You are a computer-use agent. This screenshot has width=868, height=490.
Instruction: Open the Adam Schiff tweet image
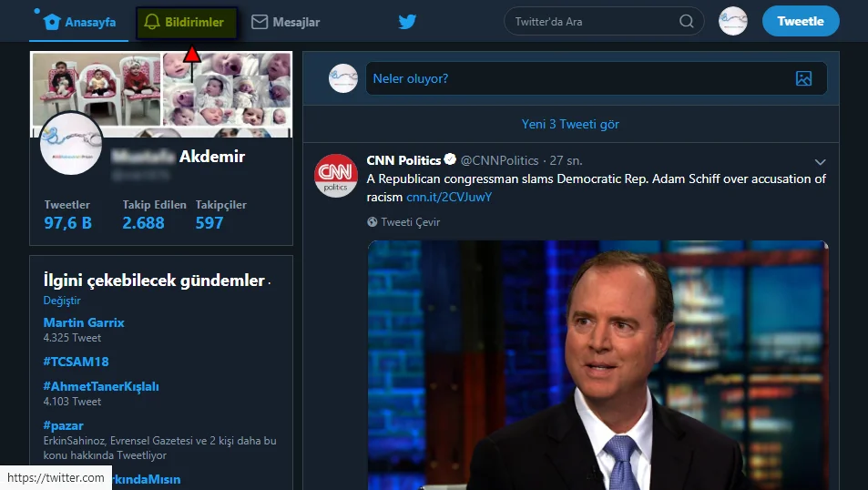[597, 364]
